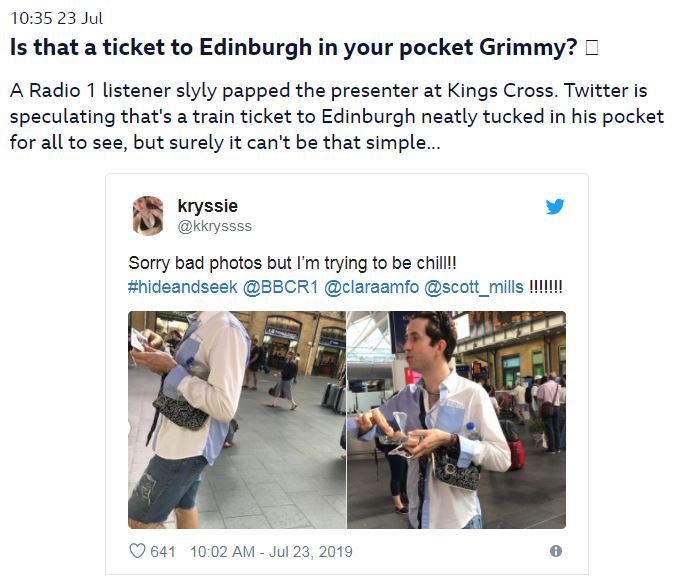Open the kryssie display name
682x576 pixels.
coord(207,206)
